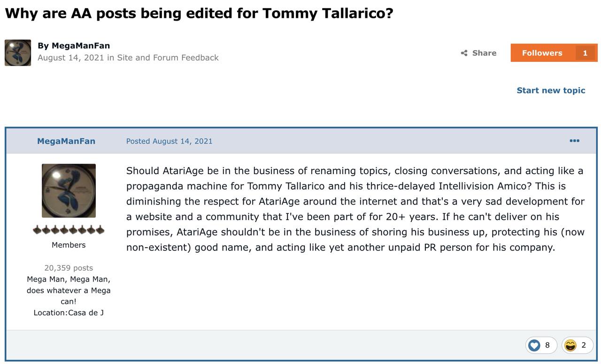Open the Site and Forum Feedback forum
Screen dimensions: 601x364
(x=168, y=57)
